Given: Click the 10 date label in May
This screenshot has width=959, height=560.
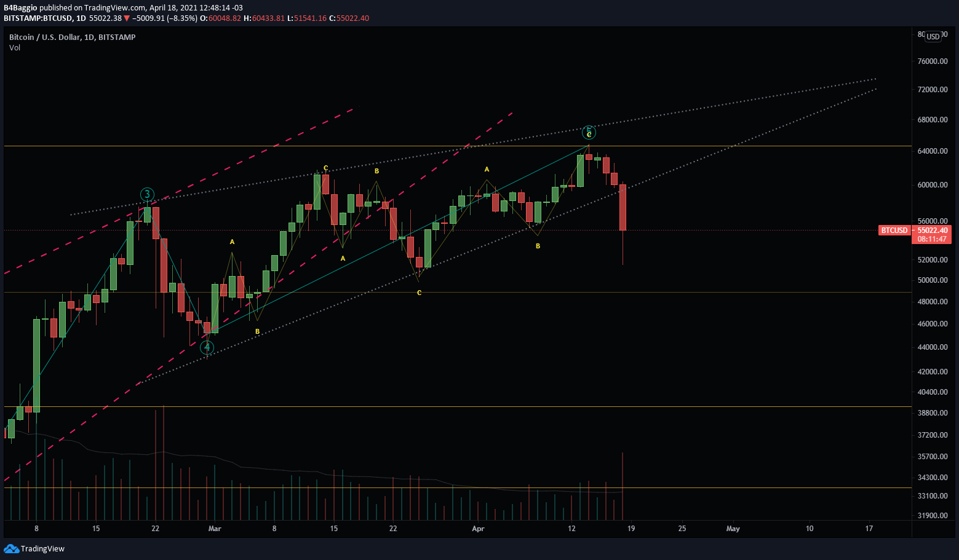Looking at the screenshot, I should click(x=810, y=529).
